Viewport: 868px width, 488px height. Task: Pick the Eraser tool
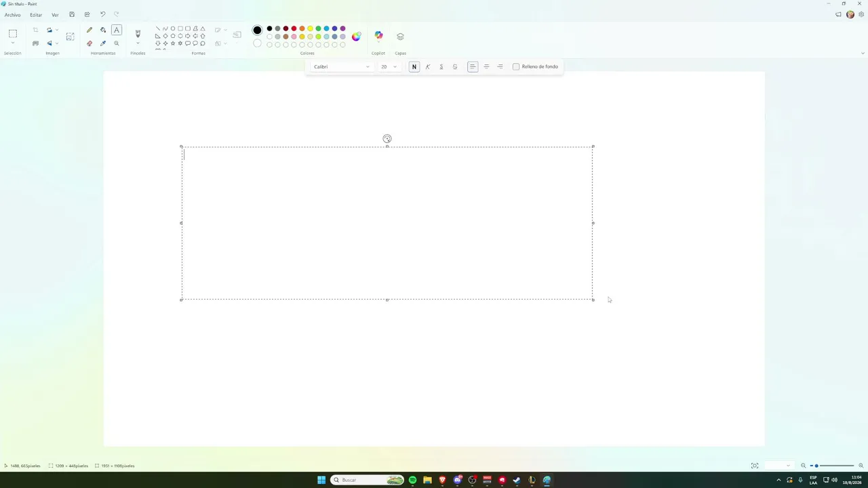(90, 43)
